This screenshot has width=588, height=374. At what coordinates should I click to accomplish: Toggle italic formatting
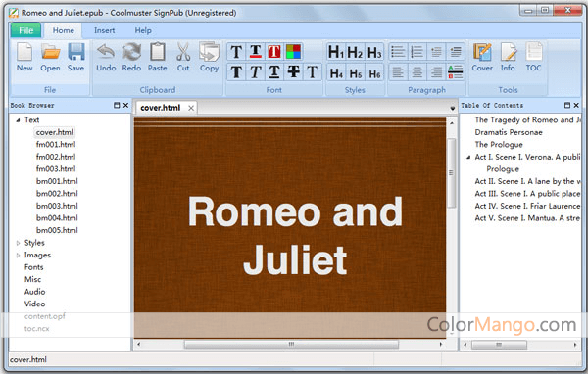click(256, 71)
